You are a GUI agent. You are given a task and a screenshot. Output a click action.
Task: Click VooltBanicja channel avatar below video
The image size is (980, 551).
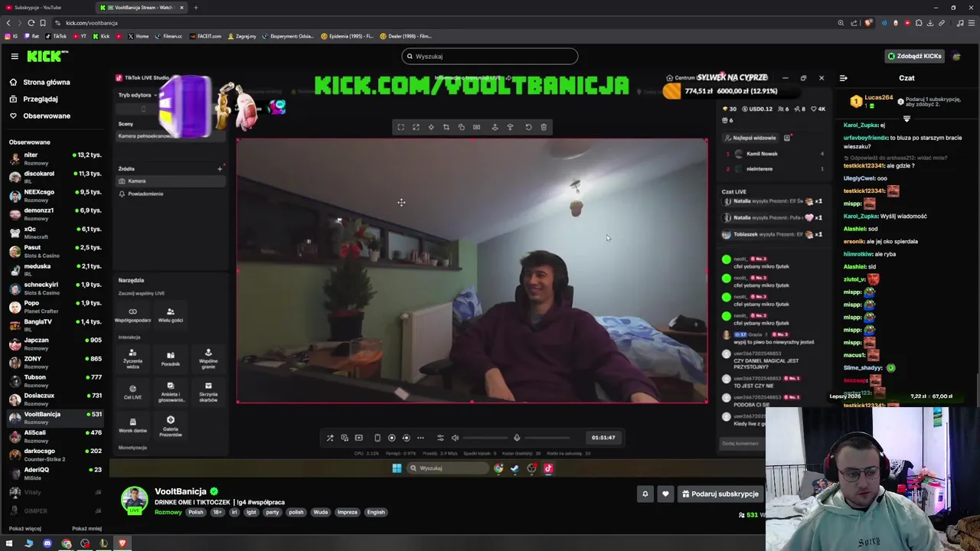(x=134, y=500)
